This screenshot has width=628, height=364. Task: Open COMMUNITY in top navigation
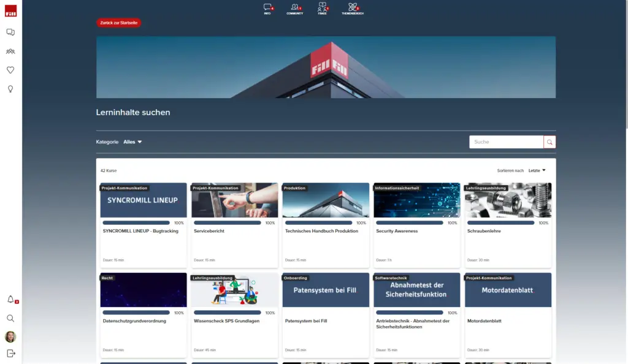pyautogui.click(x=295, y=9)
